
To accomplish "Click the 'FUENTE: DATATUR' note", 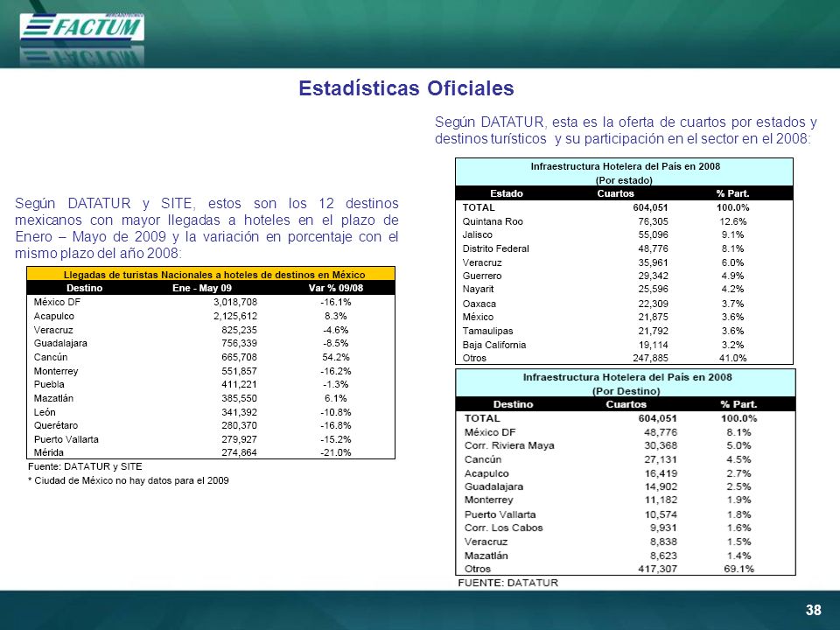I will [507, 583].
